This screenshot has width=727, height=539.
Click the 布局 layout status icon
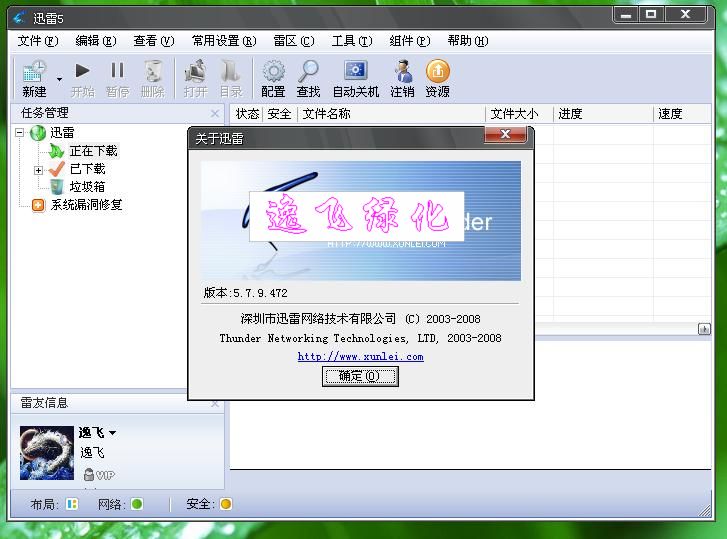[72, 504]
